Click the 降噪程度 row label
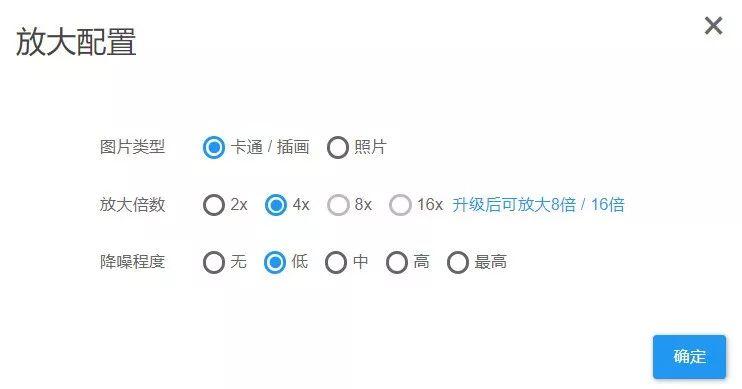This screenshot has width=742, height=389. (132, 262)
